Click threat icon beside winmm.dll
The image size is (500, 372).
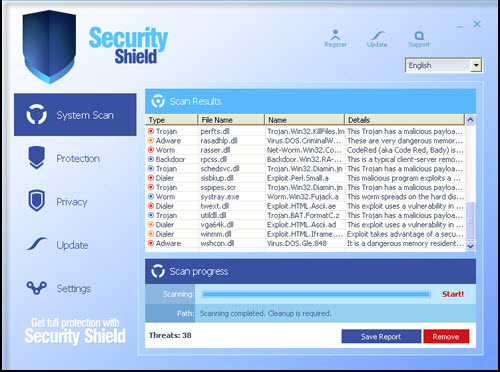click(151, 234)
